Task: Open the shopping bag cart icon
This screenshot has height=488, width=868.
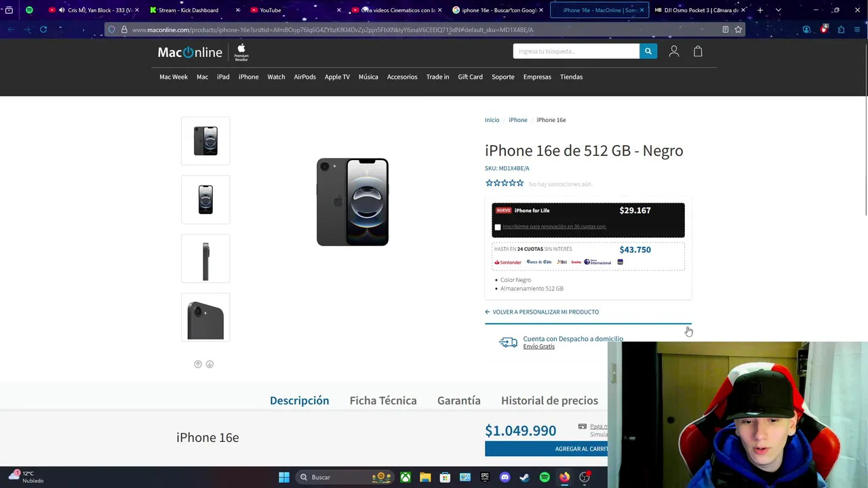Action: point(698,51)
